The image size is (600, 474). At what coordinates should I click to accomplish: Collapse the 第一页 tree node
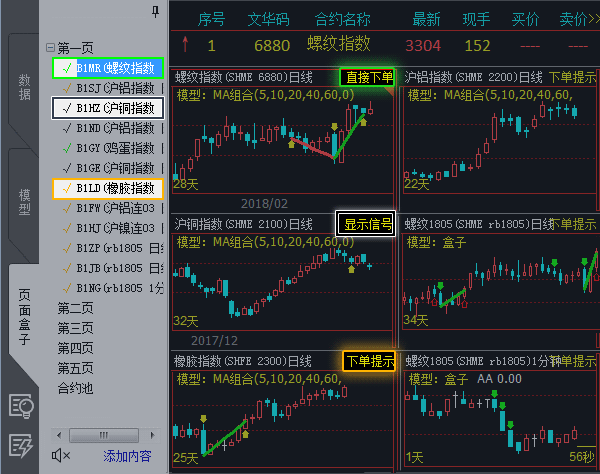tap(50, 48)
